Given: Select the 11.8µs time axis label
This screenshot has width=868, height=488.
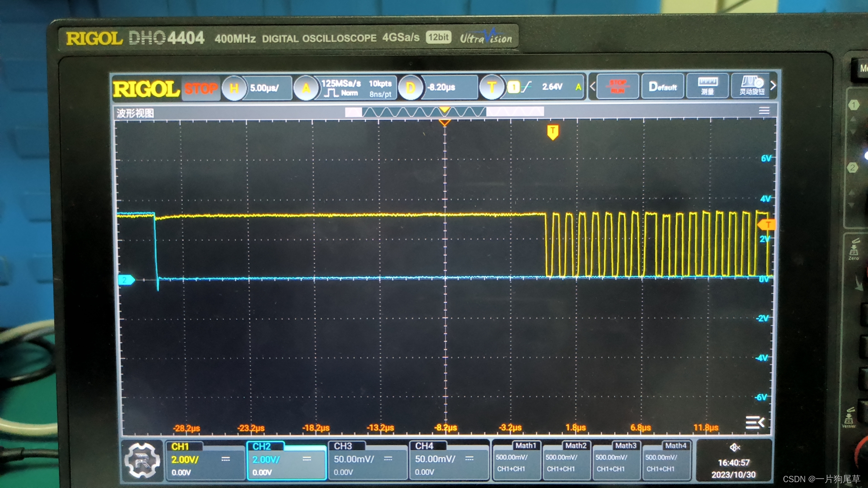Looking at the screenshot, I should click(706, 427).
